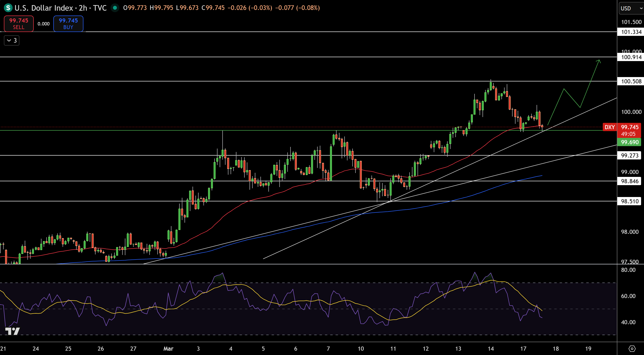Click the Mar date label on time axis
The image size is (644, 355).
pyautogui.click(x=168, y=348)
